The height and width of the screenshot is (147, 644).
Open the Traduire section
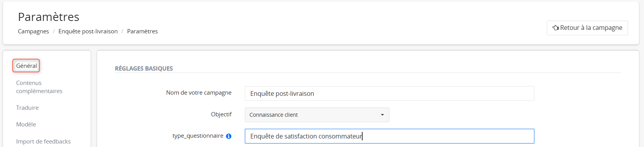27,108
